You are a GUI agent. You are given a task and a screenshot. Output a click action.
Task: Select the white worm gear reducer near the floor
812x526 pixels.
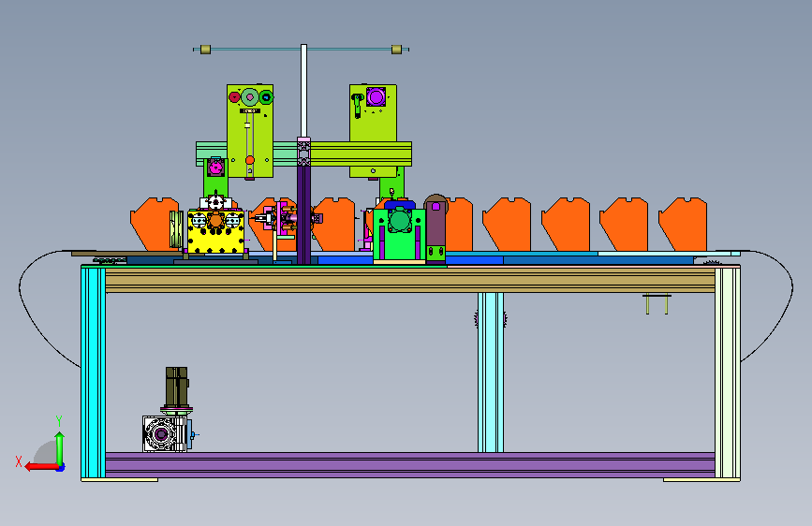point(164,434)
